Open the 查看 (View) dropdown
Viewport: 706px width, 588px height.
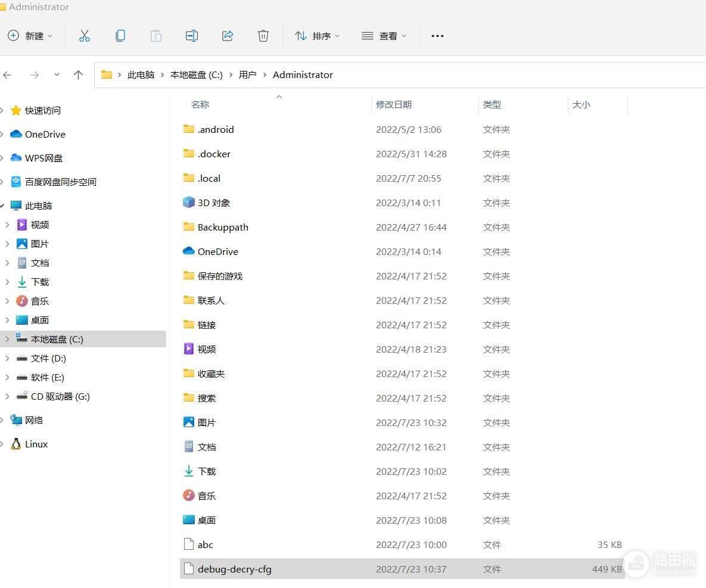click(x=384, y=36)
